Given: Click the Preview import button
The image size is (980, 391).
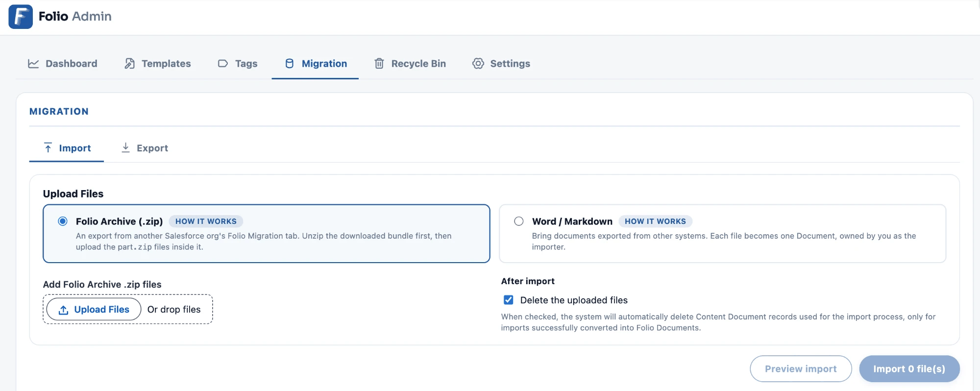Looking at the screenshot, I should [801, 369].
